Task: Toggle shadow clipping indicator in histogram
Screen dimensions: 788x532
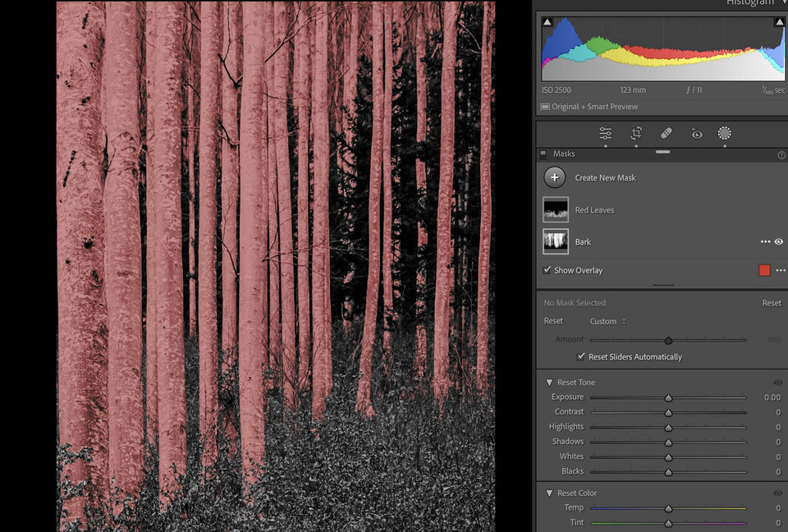Action: (x=547, y=22)
